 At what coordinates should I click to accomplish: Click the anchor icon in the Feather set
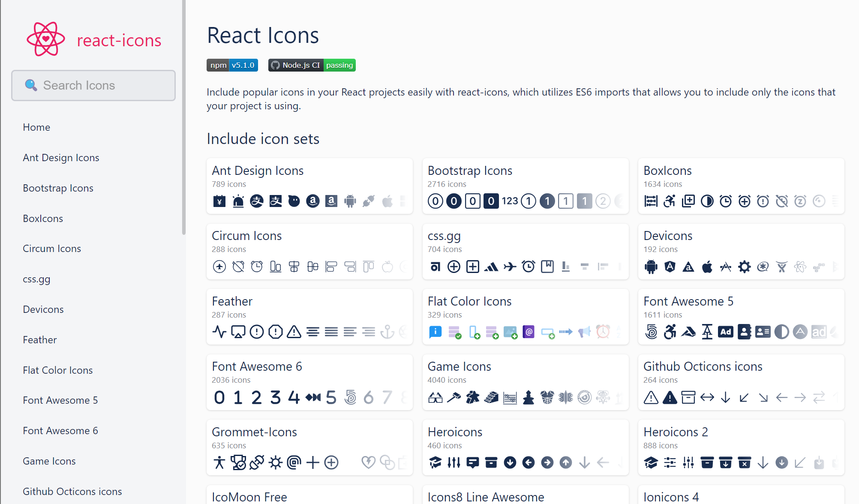point(387,332)
